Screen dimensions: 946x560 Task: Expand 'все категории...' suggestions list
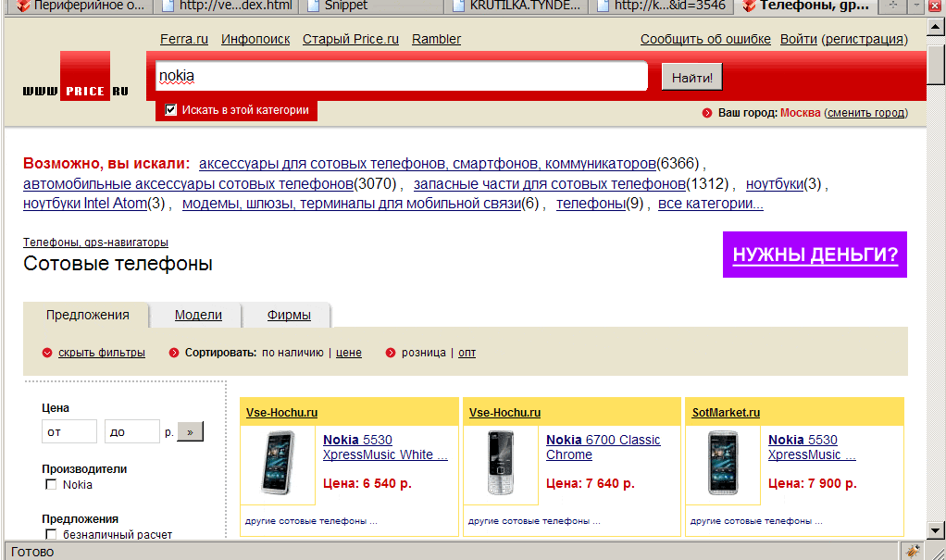(x=710, y=204)
